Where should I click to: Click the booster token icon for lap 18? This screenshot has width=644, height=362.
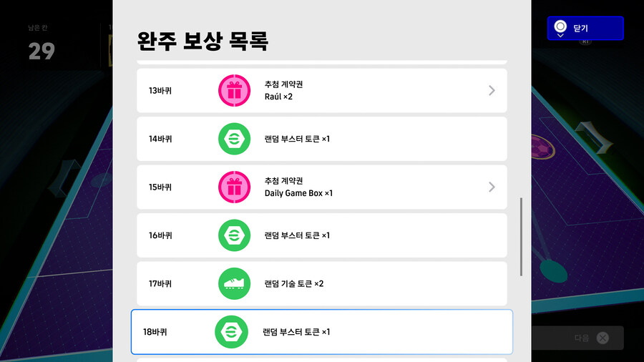(x=231, y=332)
